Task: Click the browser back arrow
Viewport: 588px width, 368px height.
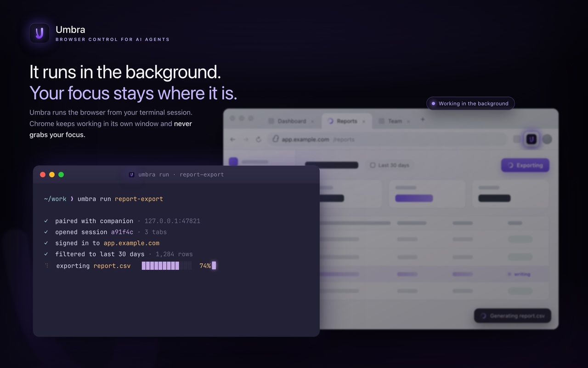Action: (x=232, y=139)
